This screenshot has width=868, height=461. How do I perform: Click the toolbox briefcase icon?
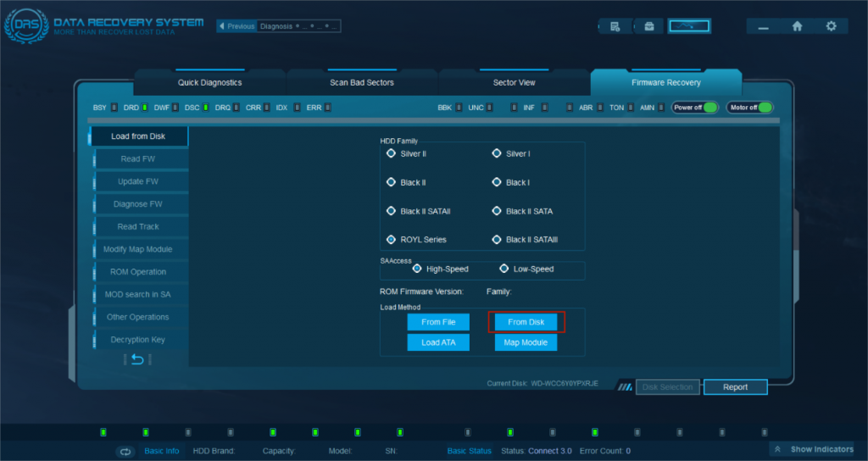coord(649,26)
